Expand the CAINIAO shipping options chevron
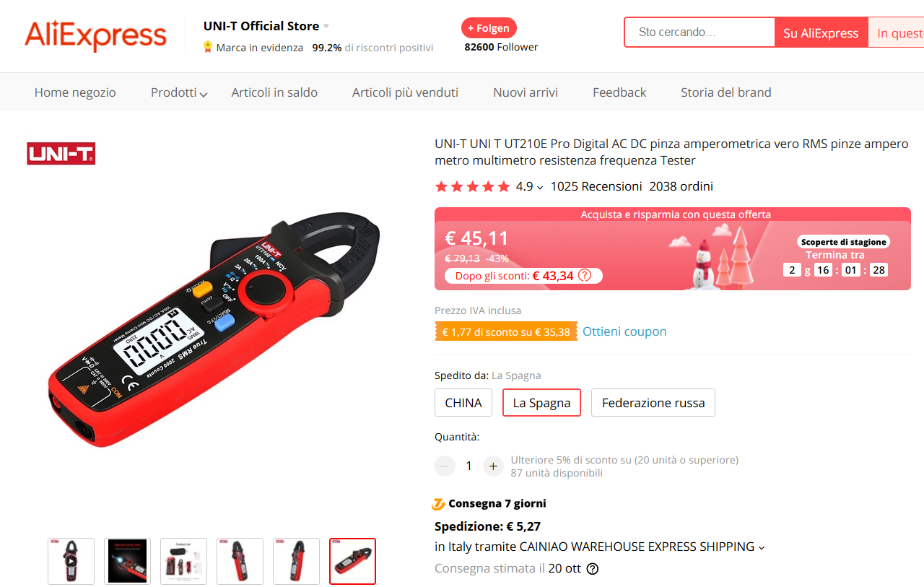The image size is (924, 587). [x=761, y=547]
